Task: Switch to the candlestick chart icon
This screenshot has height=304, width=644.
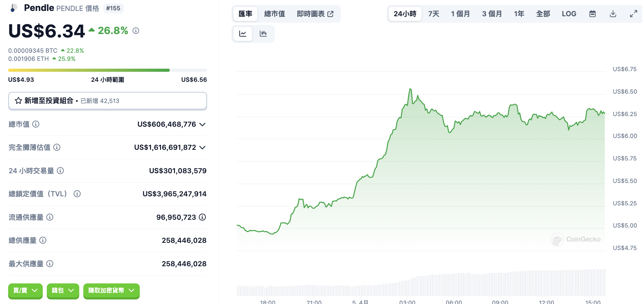Action: [x=263, y=34]
